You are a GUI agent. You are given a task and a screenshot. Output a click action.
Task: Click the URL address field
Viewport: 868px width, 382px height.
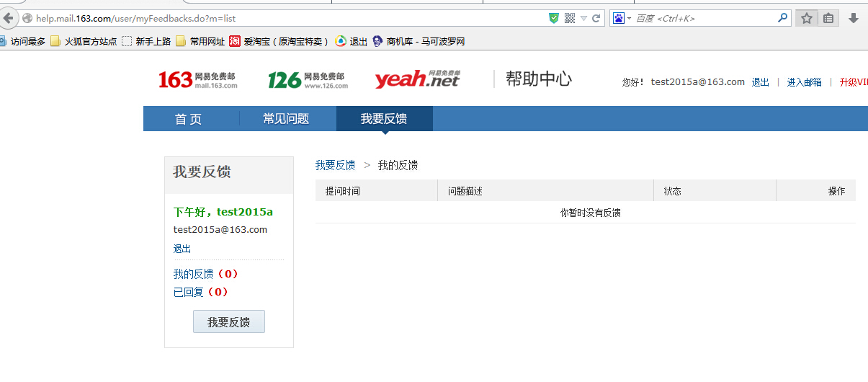[x=288, y=18]
